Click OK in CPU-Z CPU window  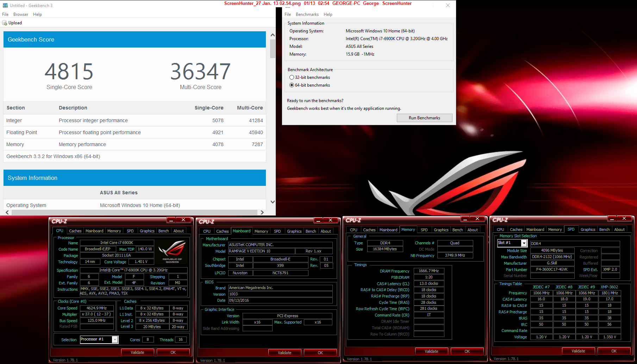pyautogui.click(x=173, y=352)
